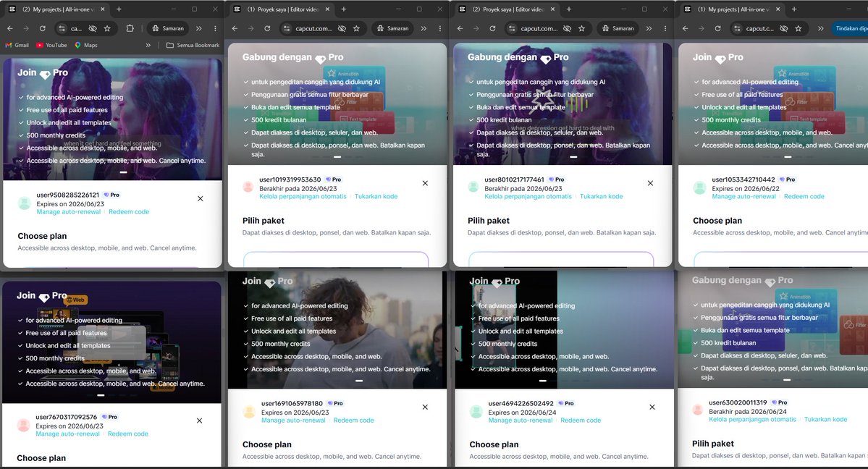Image resolution: width=868 pixels, height=469 pixels.
Task: Select the (2) Proyek saya tab
Action: tap(507, 9)
